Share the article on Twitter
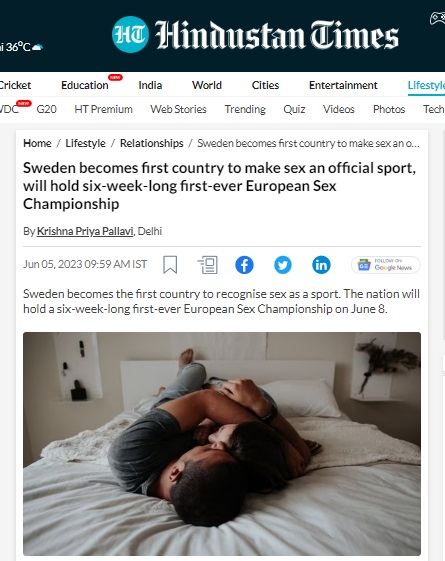The height and width of the screenshot is (561, 445). 283,265
